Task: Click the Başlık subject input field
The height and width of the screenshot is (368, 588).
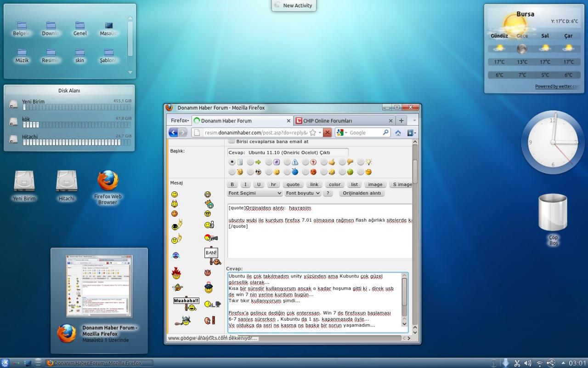Action: (288, 152)
